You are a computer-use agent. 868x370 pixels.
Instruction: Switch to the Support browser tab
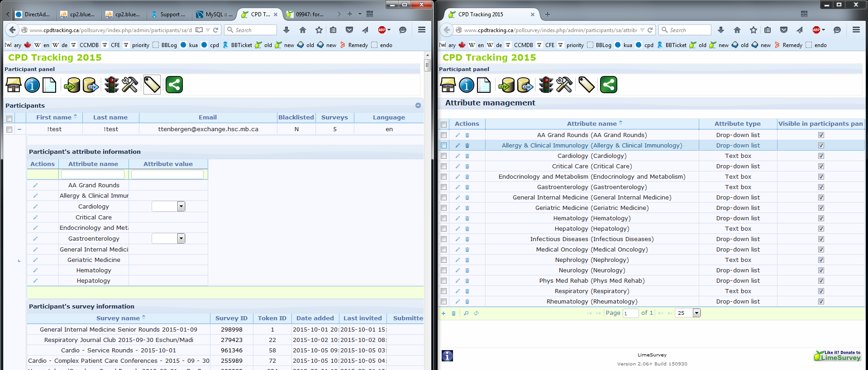[169, 14]
